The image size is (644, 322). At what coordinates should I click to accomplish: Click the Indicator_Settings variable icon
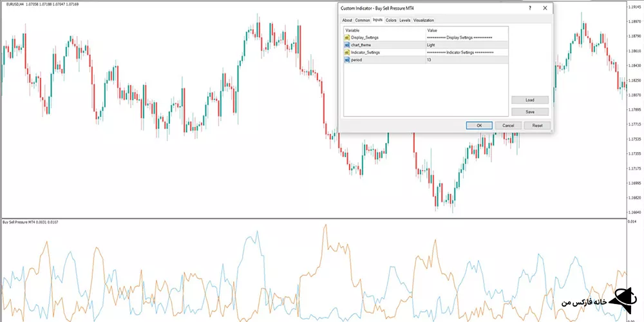[x=347, y=52]
